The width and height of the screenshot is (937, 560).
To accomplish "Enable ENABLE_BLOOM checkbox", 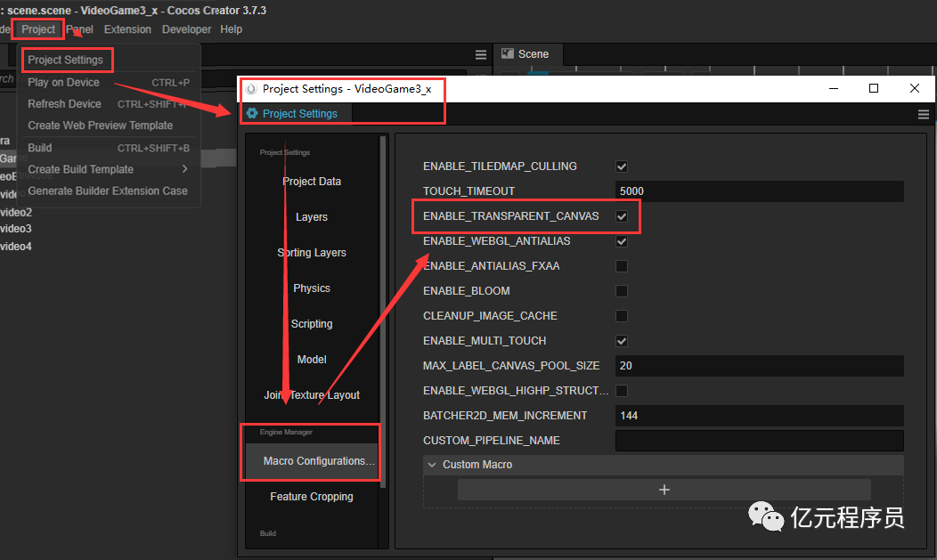I will pos(622,291).
